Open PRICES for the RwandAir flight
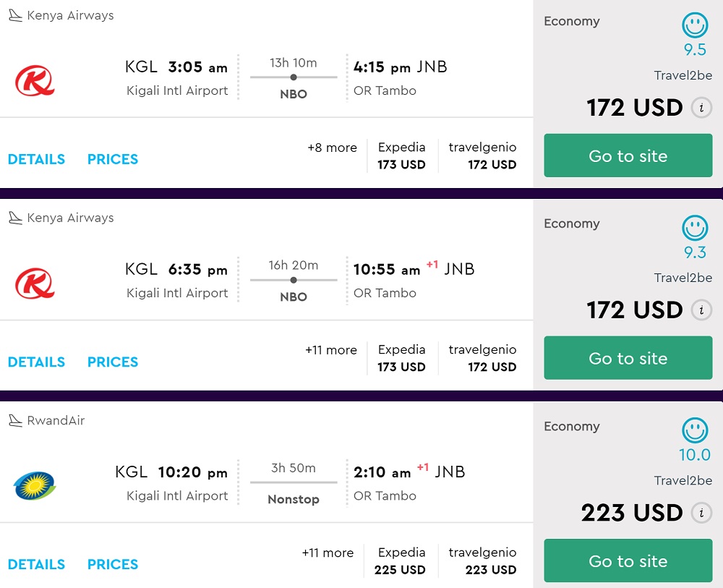Screen dimensions: 723x588 click(x=113, y=564)
